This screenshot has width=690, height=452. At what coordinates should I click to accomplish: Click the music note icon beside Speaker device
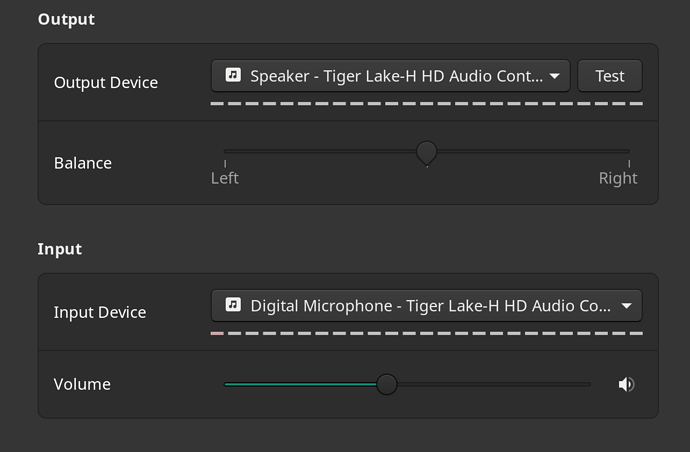tap(233, 75)
